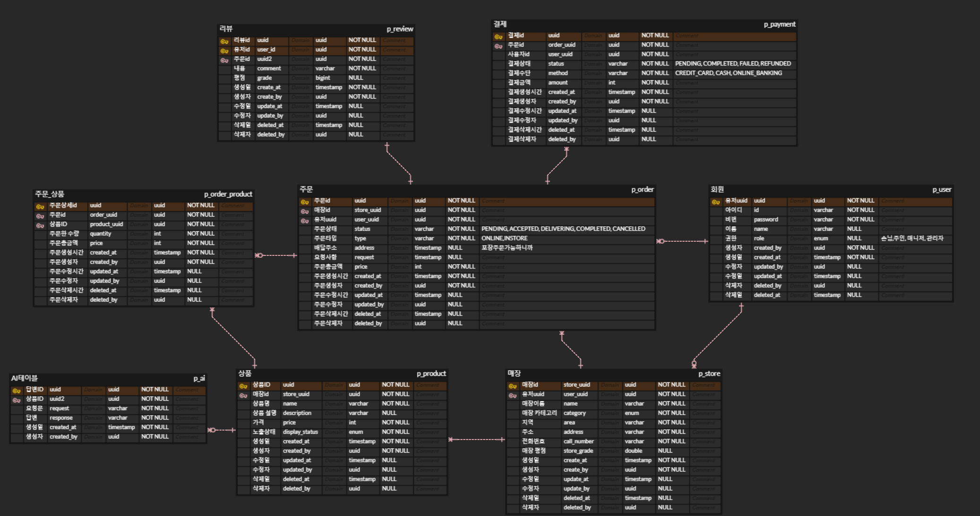Click primary key icon beside 답변ID in p_ai

click(16, 391)
